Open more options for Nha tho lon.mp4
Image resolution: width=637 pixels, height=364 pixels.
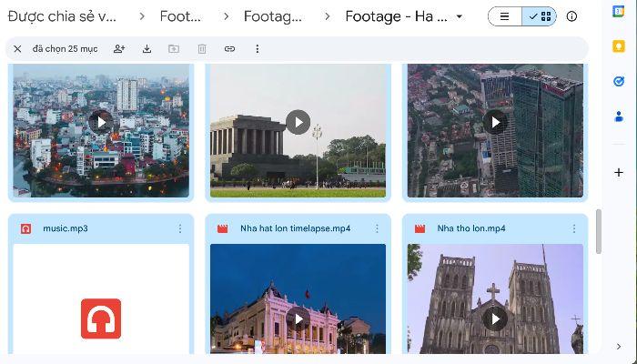pos(574,228)
